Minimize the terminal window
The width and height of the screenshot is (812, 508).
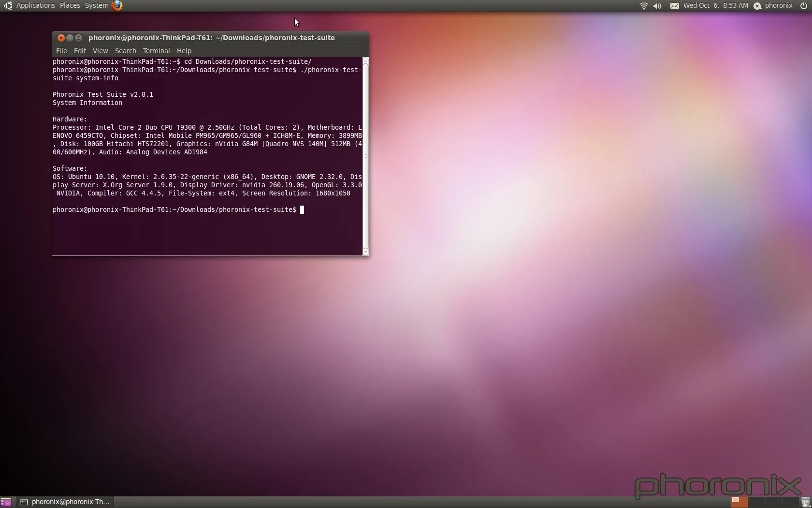tap(70, 38)
